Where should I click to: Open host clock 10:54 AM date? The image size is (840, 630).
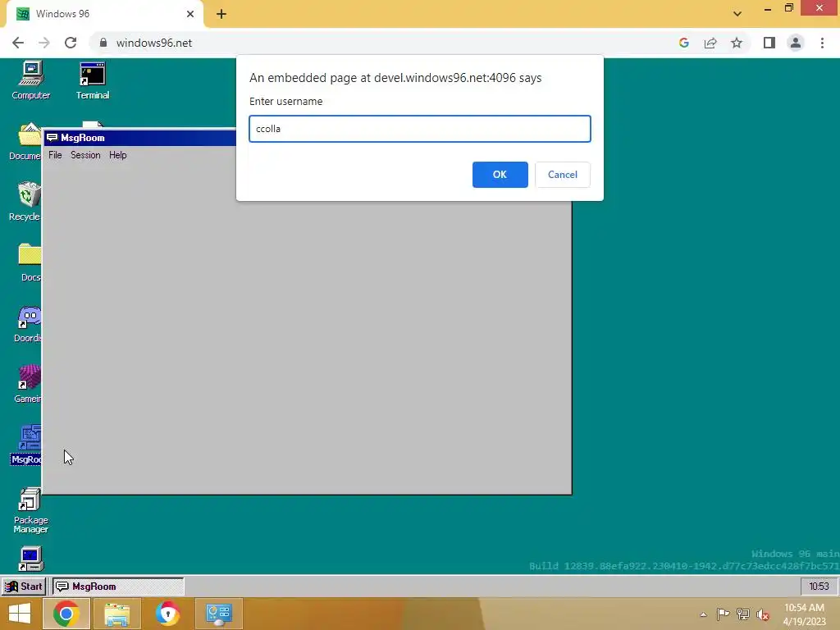(x=804, y=614)
